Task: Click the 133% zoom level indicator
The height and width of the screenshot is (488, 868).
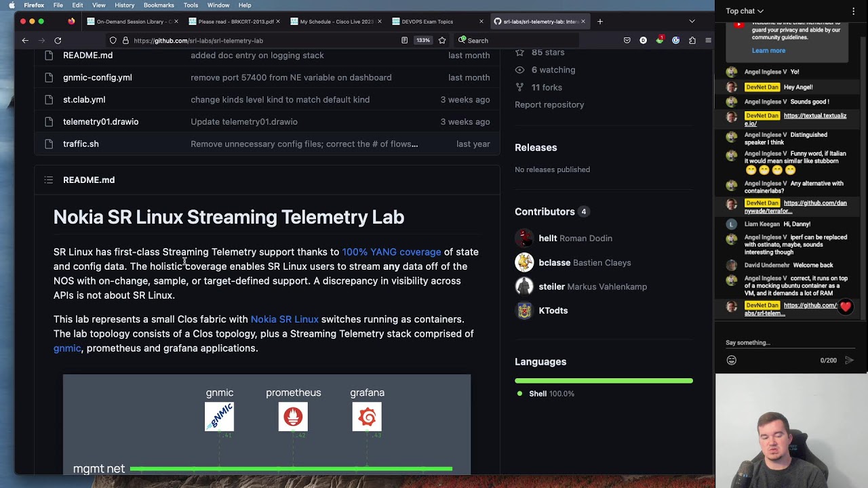Action: [x=423, y=41]
